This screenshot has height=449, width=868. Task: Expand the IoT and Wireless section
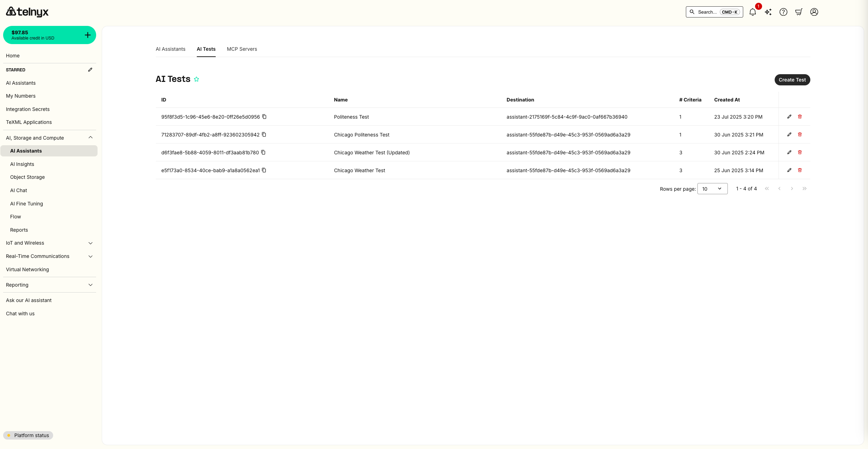(90, 243)
